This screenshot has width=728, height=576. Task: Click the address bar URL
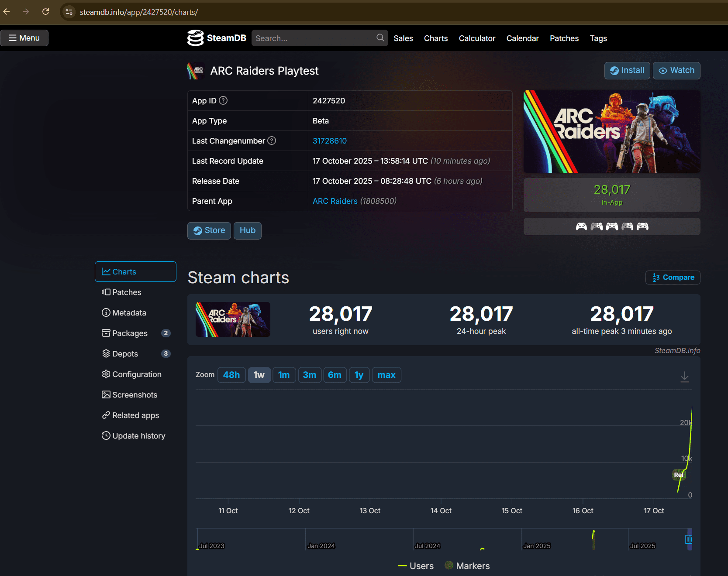(x=139, y=12)
